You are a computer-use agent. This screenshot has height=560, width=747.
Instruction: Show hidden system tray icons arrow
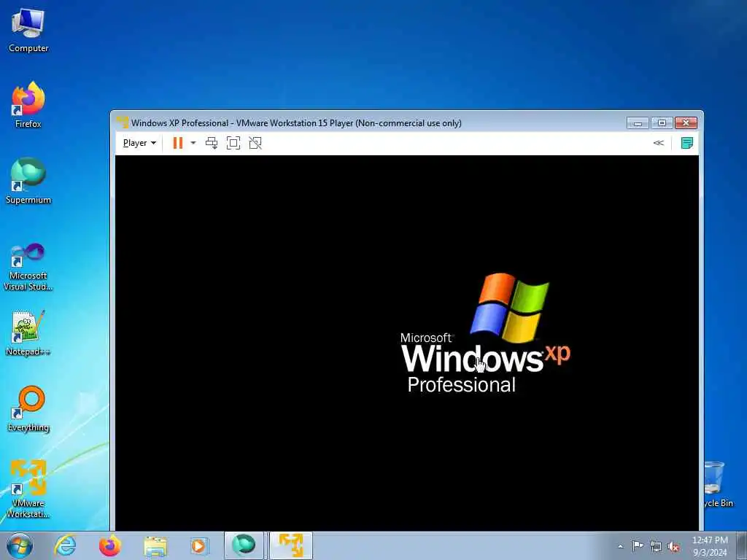620,546
